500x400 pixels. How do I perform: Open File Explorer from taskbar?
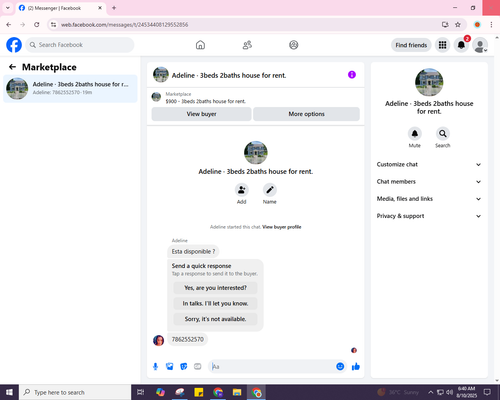point(237,392)
